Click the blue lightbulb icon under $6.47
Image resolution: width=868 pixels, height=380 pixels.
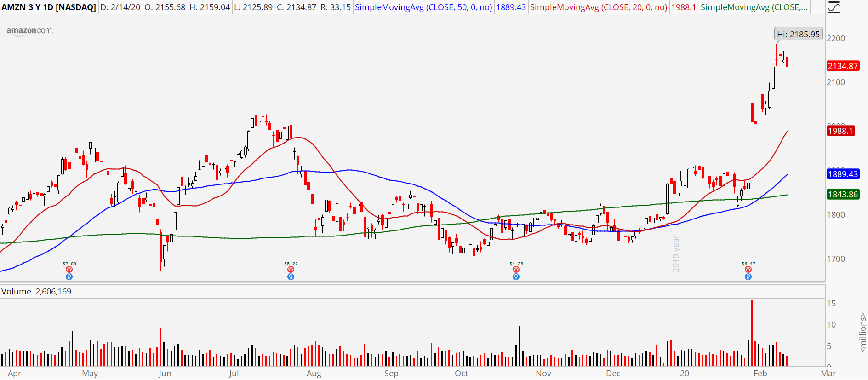[748, 277]
